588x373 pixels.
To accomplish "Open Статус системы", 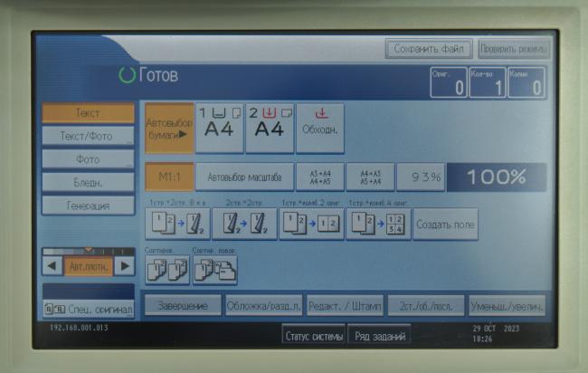I will [x=314, y=336].
